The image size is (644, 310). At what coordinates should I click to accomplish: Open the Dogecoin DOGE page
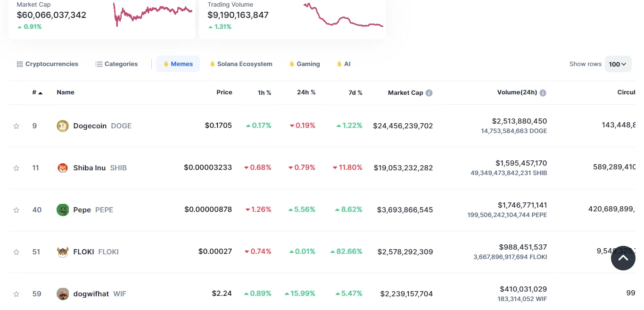(102, 126)
